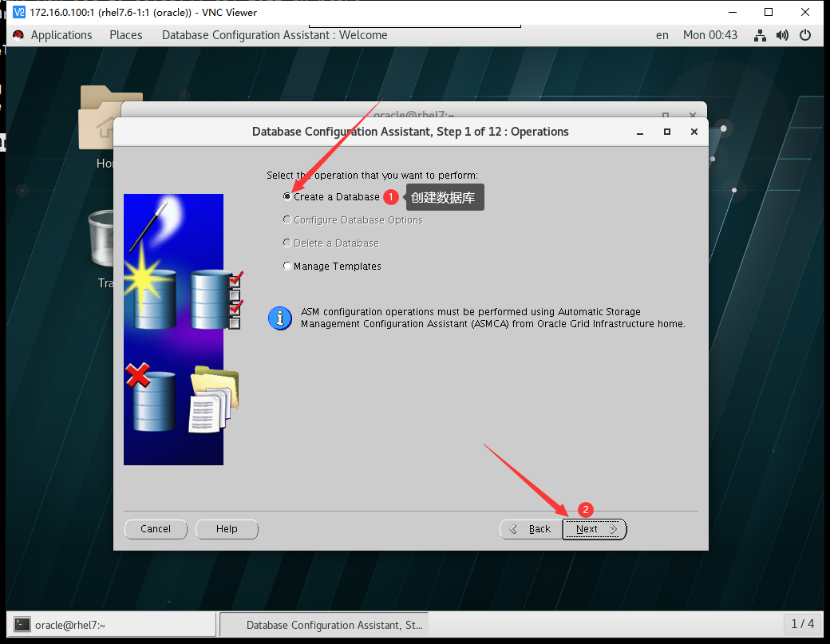The height and width of the screenshot is (644, 830).
Task: Click the terminal icon in the taskbar
Action: coord(22,625)
